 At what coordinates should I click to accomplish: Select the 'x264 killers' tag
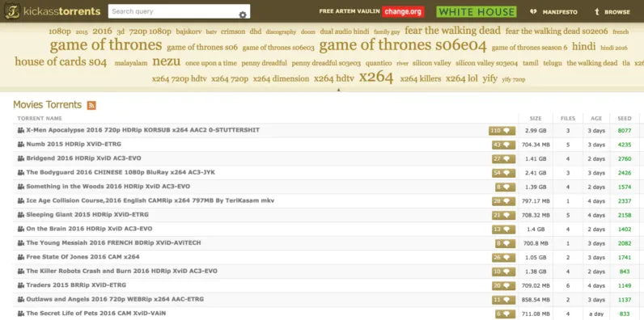coord(421,78)
